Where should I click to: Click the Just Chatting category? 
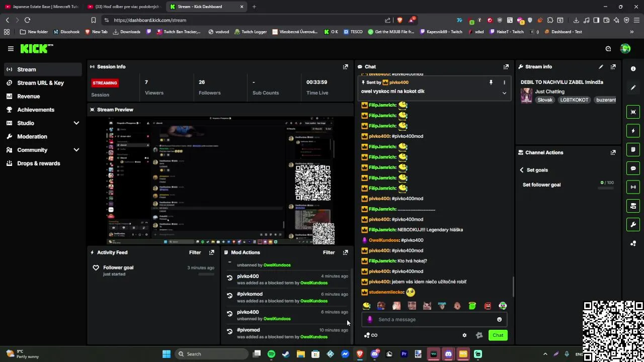[x=549, y=92]
